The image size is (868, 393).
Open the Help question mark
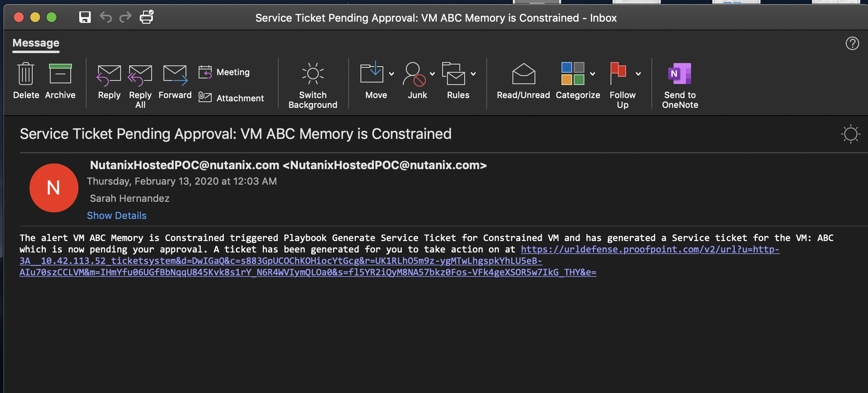click(852, 43)
